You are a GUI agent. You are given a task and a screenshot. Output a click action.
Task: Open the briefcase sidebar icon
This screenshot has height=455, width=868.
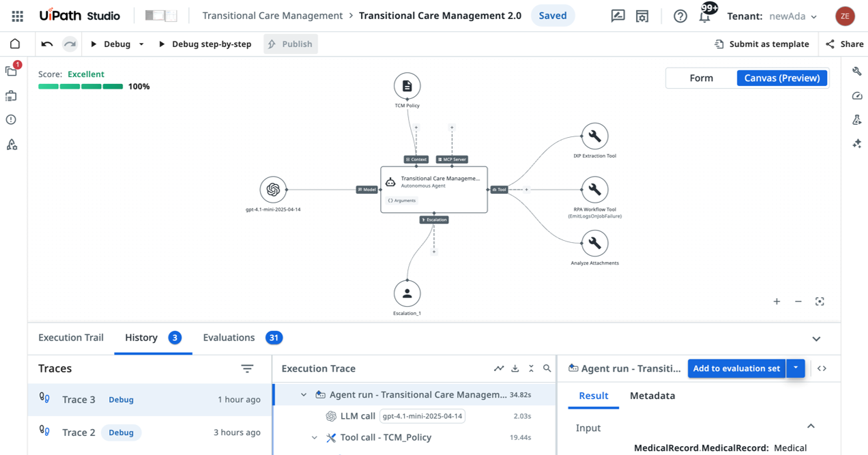12,96
